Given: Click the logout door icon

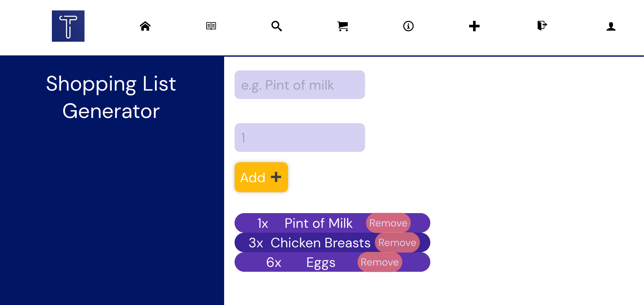Looking at the screenshot, I should (542, 26).
